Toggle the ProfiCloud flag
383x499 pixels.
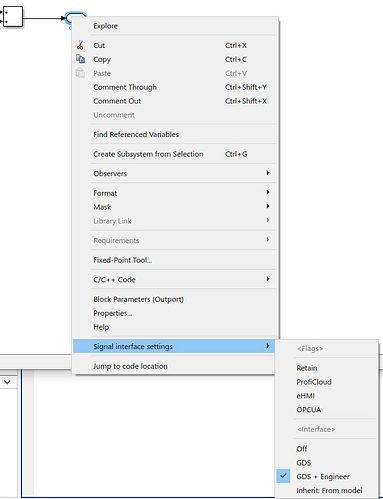(327, 382)
